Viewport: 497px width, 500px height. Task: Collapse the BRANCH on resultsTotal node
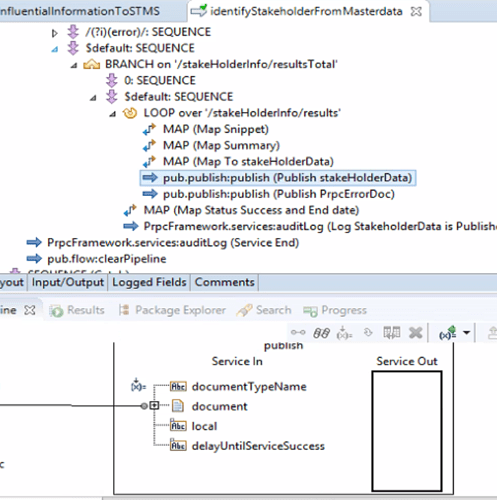tap(74, 65)
